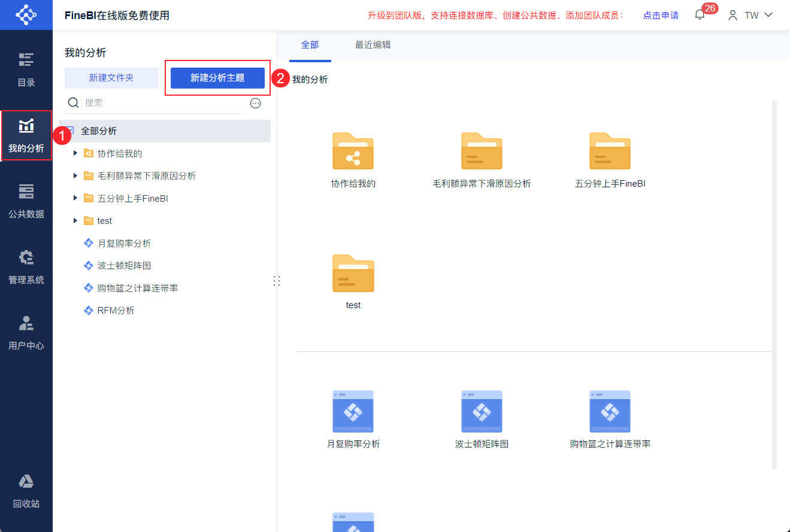Click the 点击申请 link

click(661, 16)
